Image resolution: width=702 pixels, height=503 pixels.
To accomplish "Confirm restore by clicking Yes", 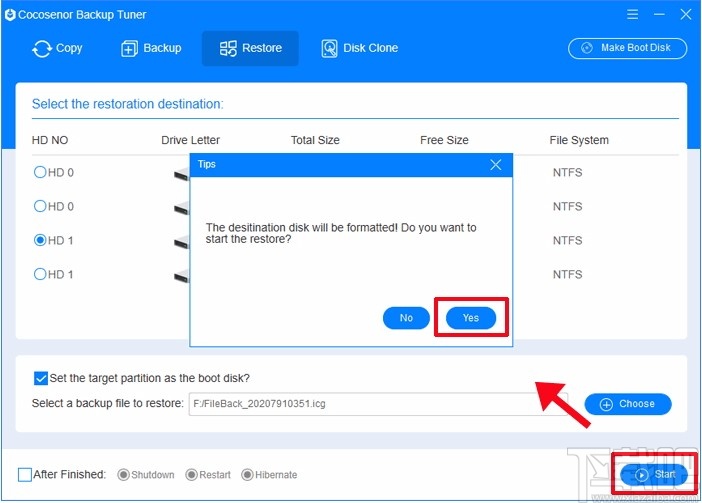I will 471,318.
